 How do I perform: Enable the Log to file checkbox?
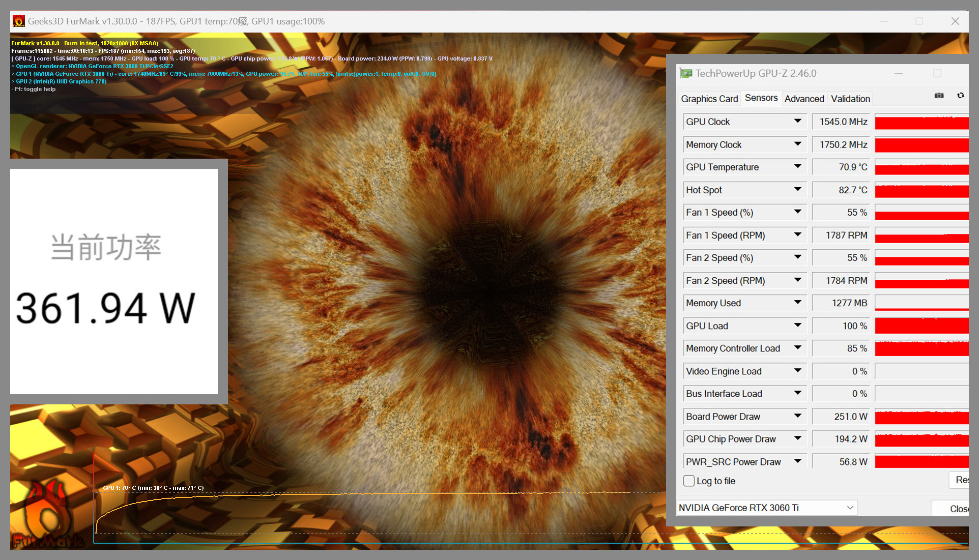689,481
